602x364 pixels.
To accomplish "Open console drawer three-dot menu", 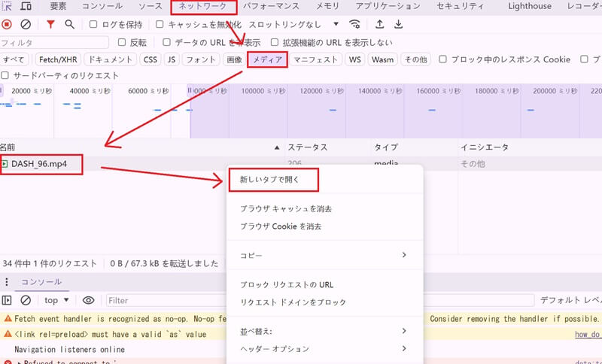I will coord(7,282).
